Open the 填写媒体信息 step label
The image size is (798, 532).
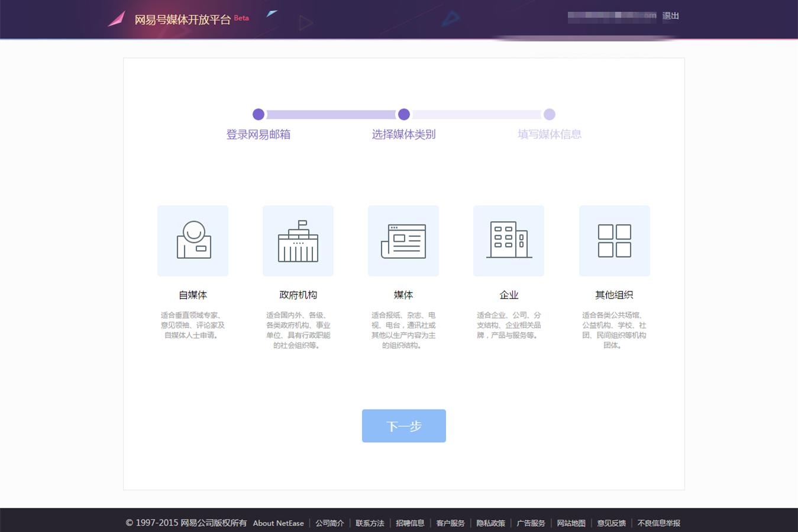coord(550,135)
